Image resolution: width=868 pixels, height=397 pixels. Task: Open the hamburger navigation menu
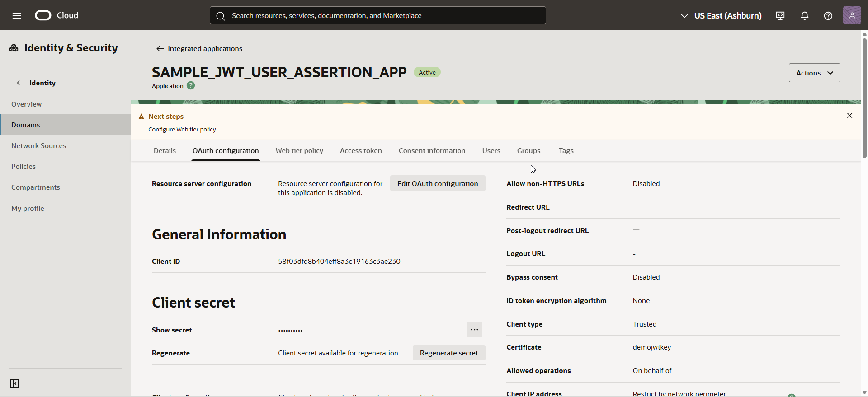click(17, 16)
